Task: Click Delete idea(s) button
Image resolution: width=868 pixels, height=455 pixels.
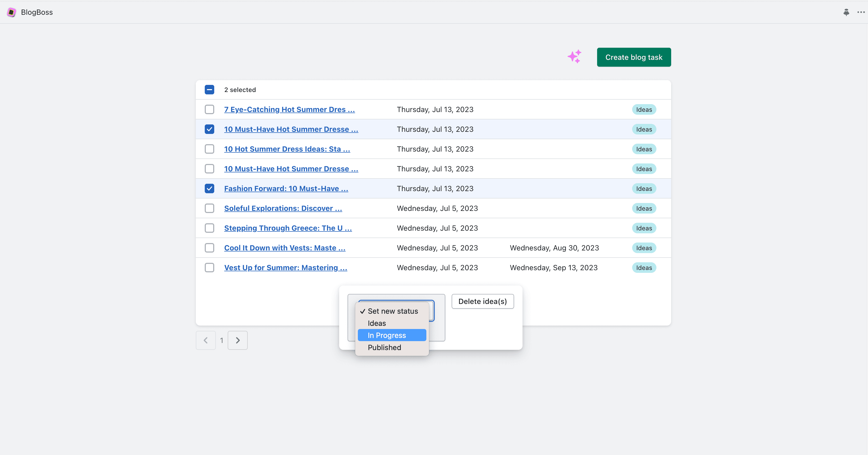Action: coord(482,301)
